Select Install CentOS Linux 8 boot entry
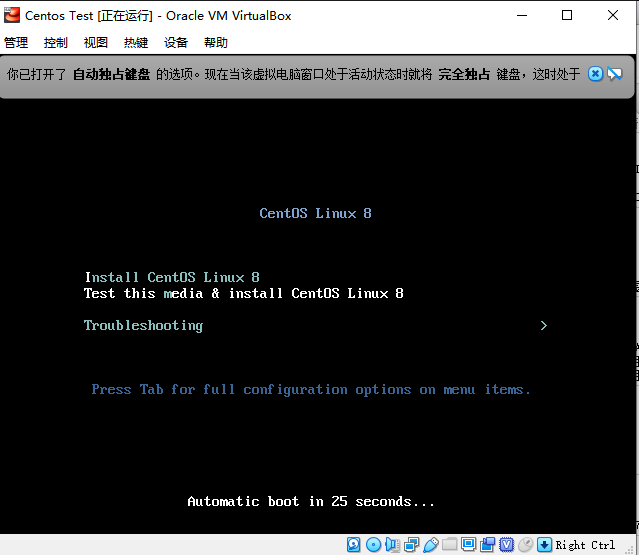The image size is (639, 555). 172,277
